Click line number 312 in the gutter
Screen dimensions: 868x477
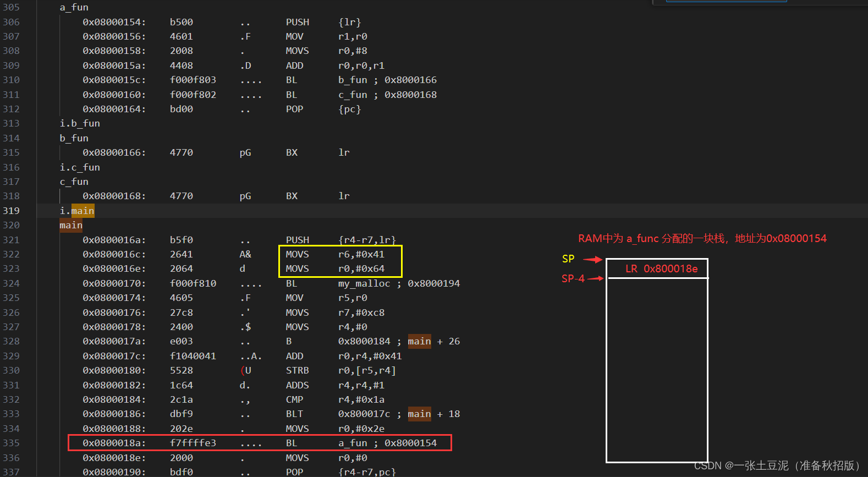click(x=11, y=109)
